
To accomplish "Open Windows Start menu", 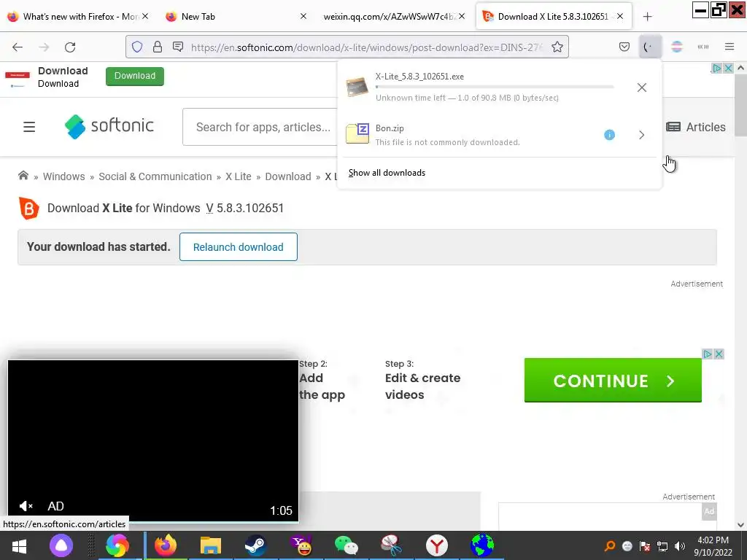I will click(x=19, y=545).
